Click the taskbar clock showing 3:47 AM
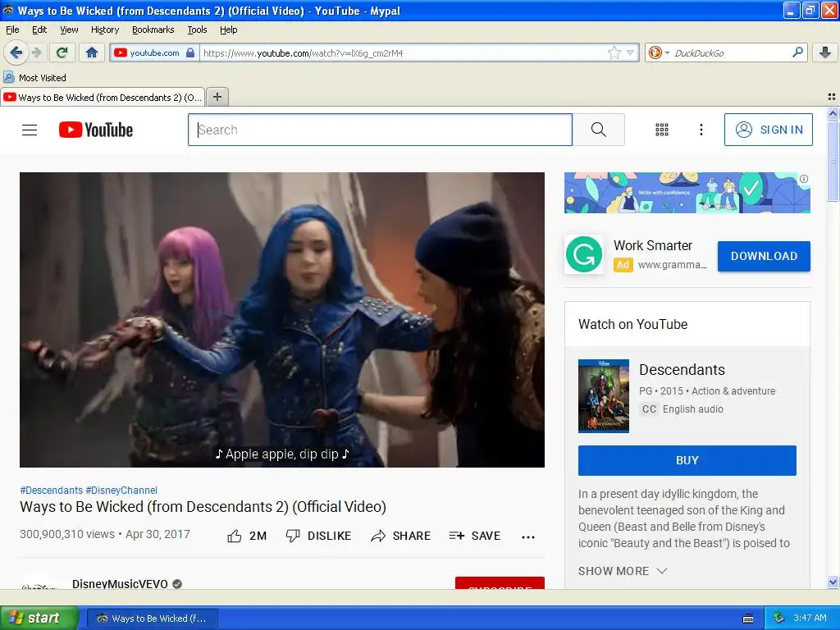Screen dimensions: 840x630 (810, 618)
